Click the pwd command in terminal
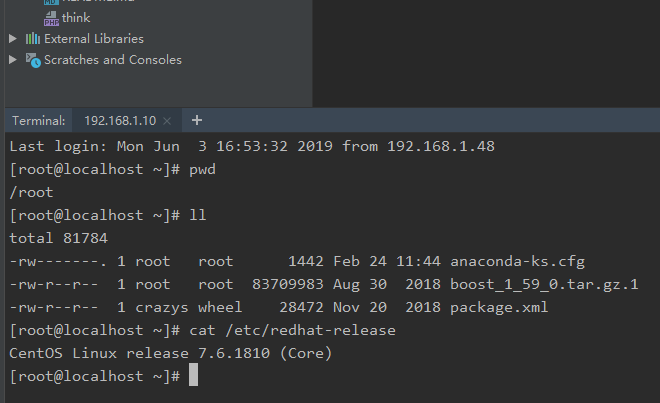This screenshot has height=403, width=660. coord(202,170)
